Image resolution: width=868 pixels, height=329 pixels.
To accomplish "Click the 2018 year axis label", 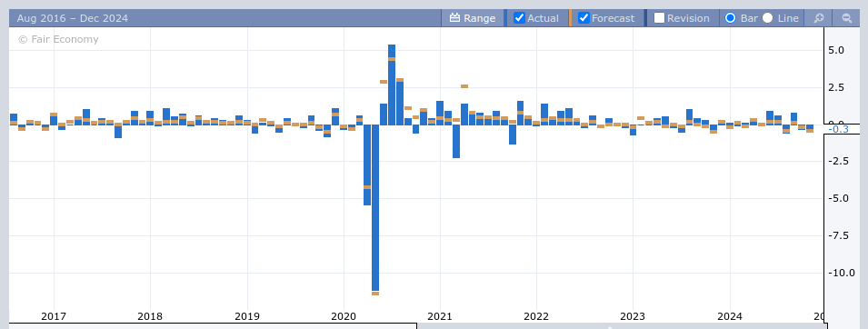I will click(x=150, y=316).
